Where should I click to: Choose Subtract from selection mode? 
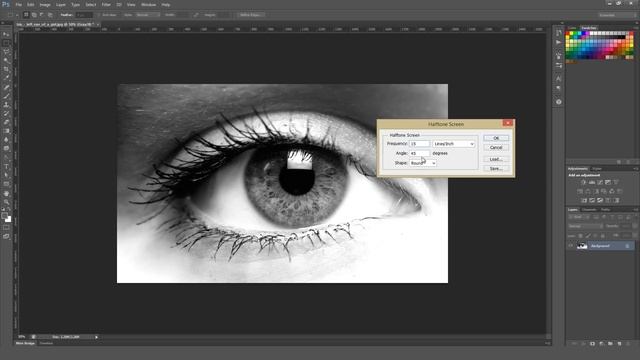(42, 15)
